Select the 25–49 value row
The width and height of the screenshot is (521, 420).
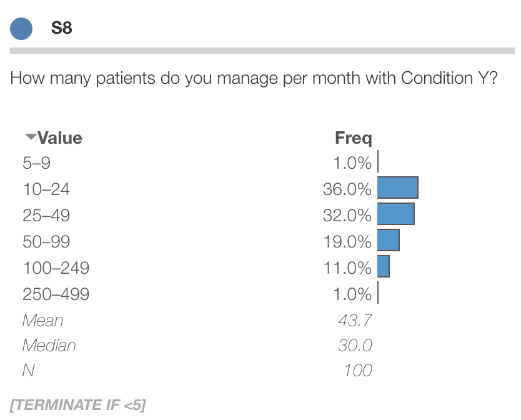(x=46, y=216)
